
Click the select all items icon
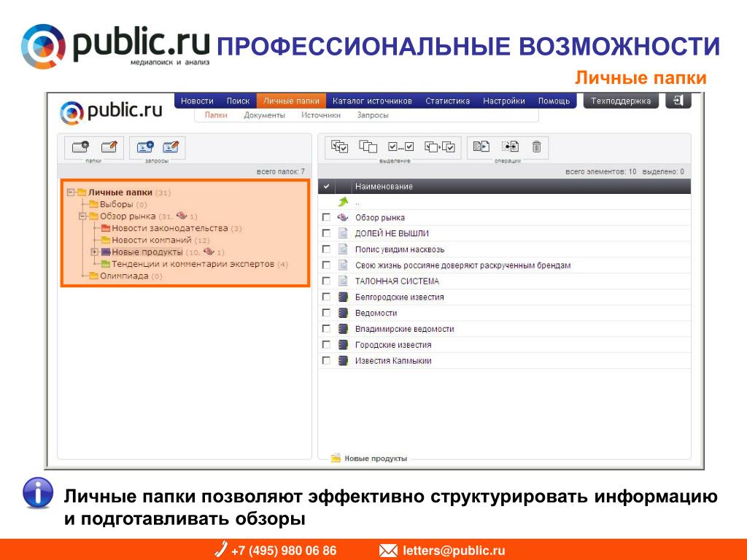[340, 147]
